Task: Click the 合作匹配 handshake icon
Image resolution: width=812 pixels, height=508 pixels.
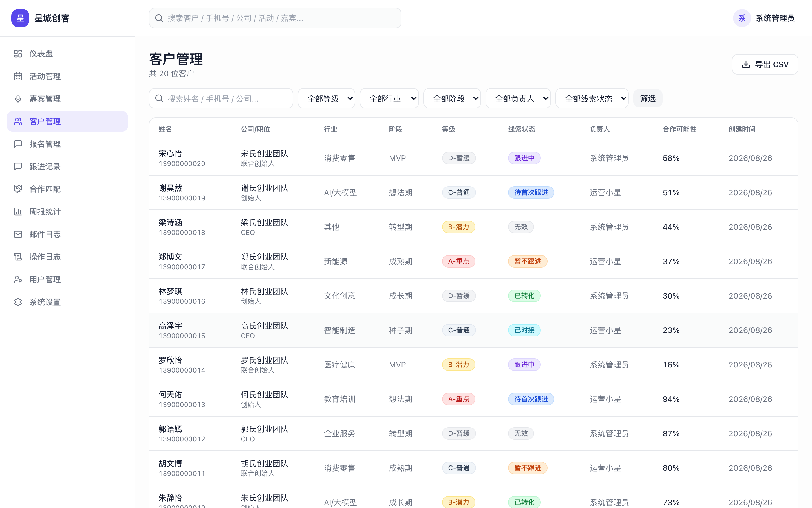Action: [x=18, y=189]
